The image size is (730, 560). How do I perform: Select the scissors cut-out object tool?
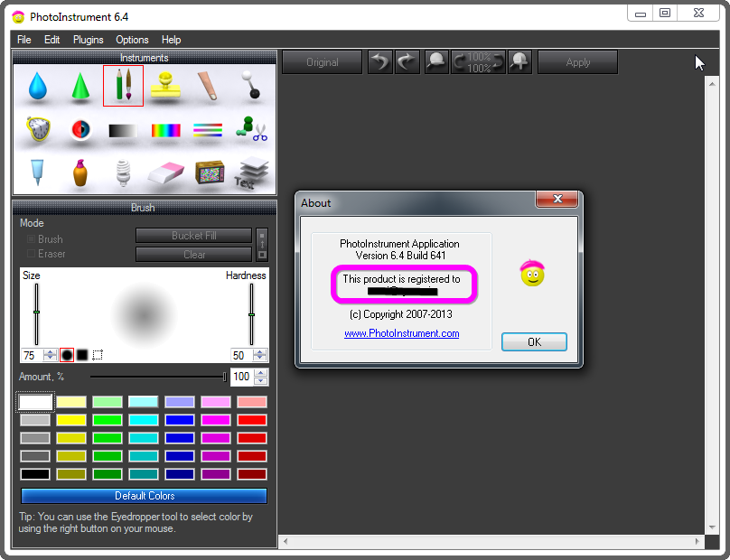coord(251,129)
